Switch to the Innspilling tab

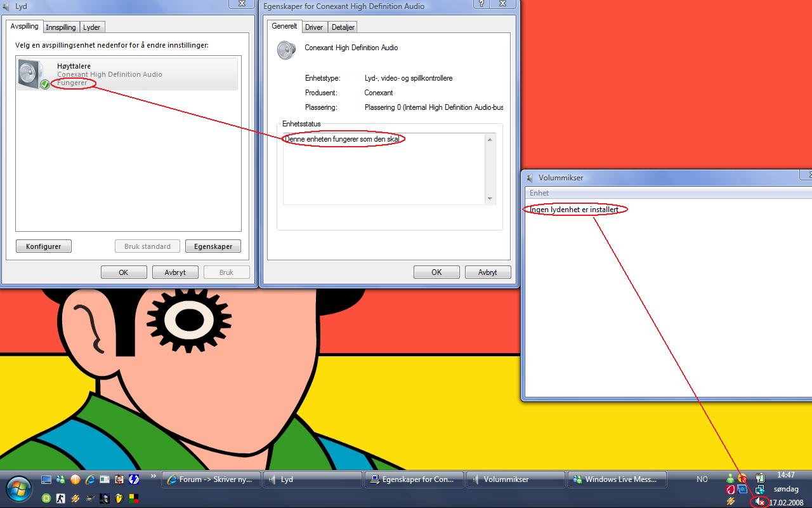coord(61,27)
